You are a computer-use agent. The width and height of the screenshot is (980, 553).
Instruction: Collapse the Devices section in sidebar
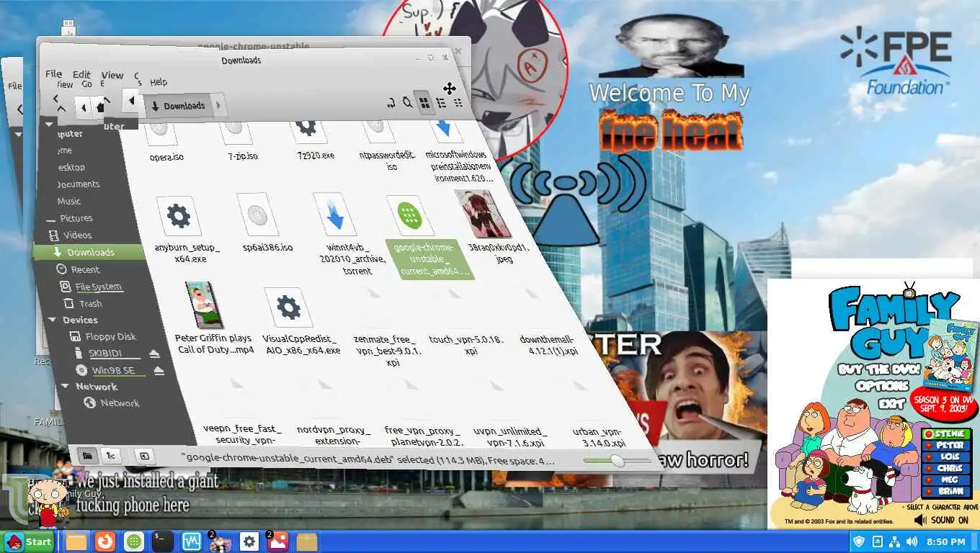point(51,320)
